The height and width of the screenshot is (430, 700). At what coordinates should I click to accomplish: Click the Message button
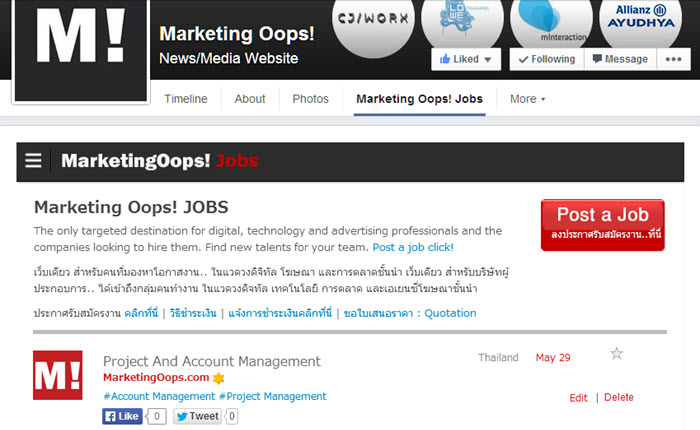tap(620, 59)
